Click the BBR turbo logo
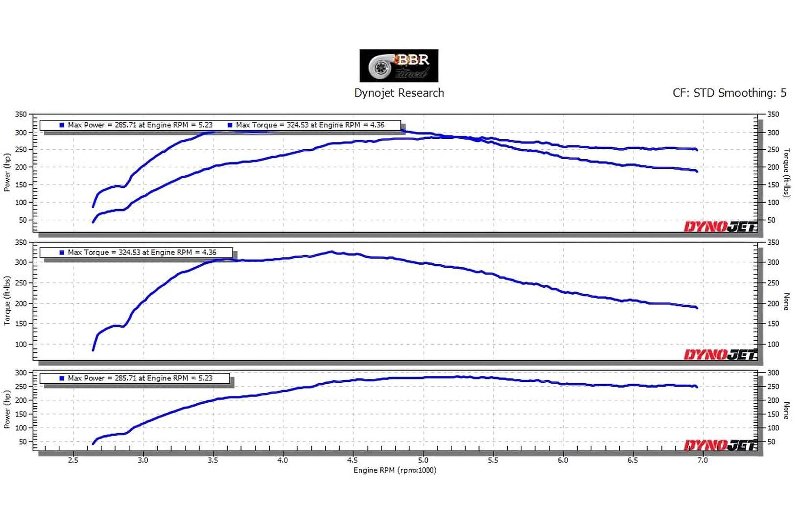The height and width of the screenshot is (532, 798). tap(399, 66)
